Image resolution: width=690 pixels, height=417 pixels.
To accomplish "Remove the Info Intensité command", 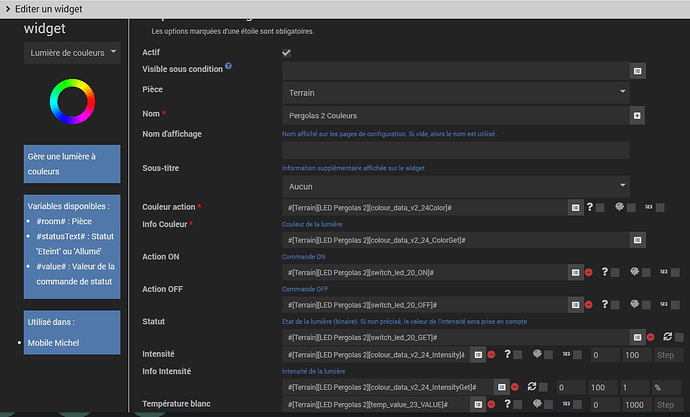I will 514,386.
